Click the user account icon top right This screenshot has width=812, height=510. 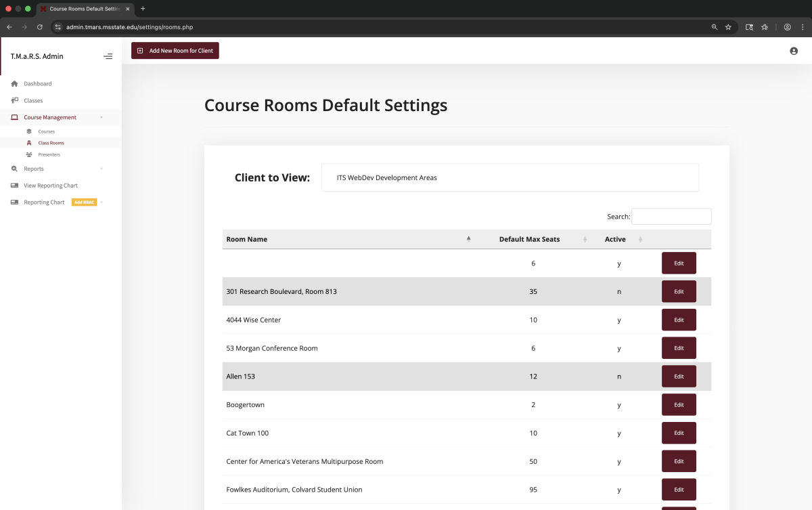pyautogui.click(x=793, y=50)
